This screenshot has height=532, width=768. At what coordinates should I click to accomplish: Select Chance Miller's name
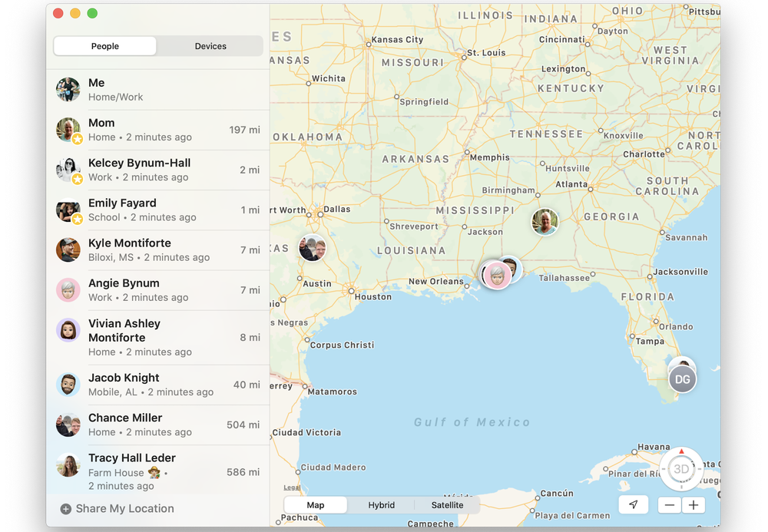point(125,418)
